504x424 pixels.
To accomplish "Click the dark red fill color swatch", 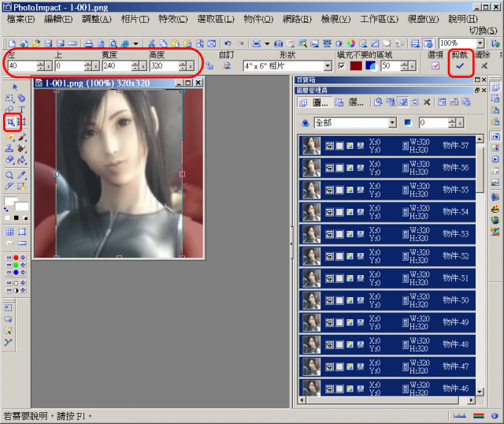I will point(356,66).
